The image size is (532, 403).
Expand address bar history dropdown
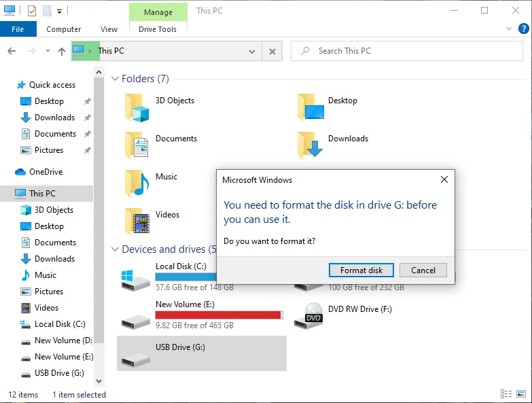(252, 52)
